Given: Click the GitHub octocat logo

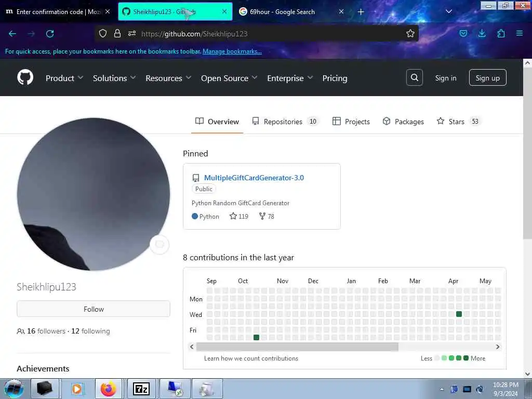Looking at the screenshot, I should click(25, 77).
